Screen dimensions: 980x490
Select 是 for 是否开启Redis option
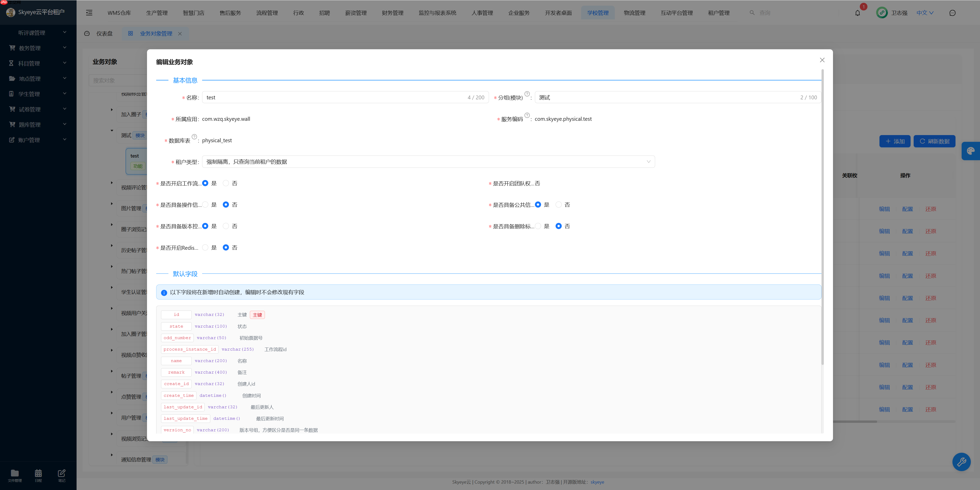(205, 247)
